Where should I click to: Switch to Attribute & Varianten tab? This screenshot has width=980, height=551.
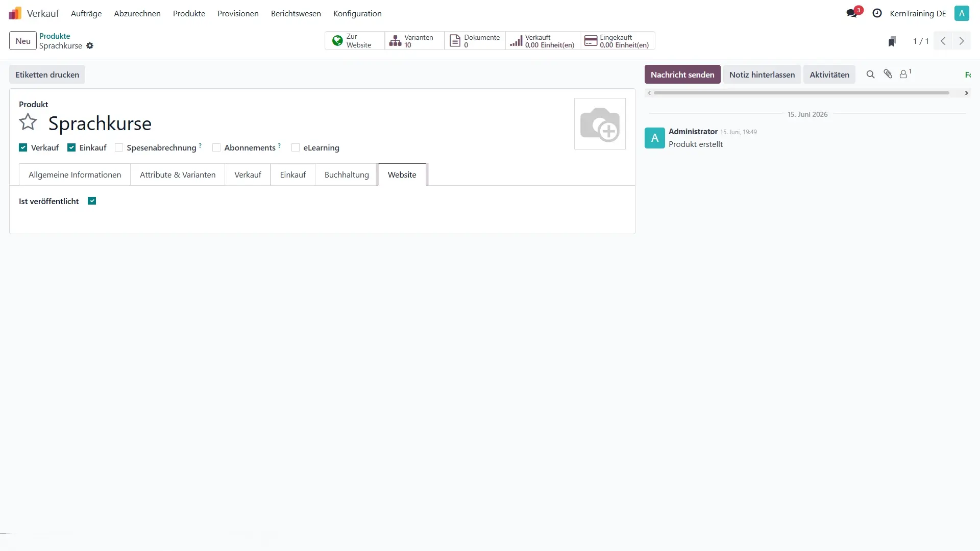[178, 174]
